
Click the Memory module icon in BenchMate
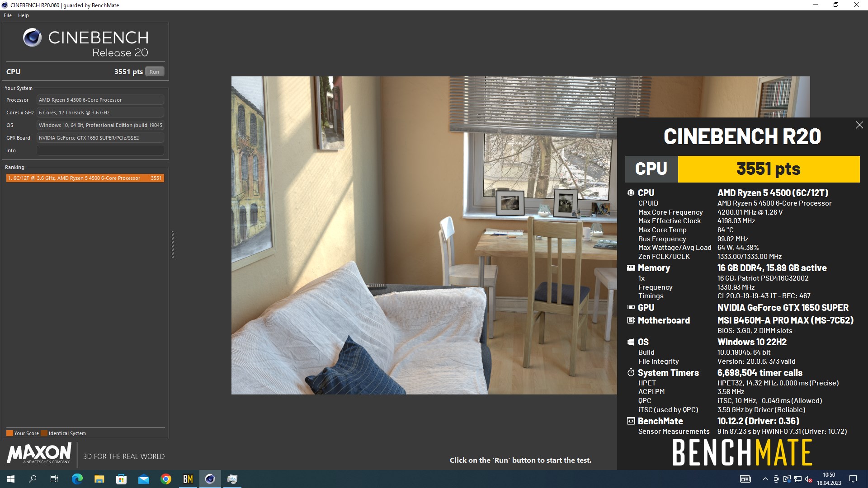[x=631, y=268]
